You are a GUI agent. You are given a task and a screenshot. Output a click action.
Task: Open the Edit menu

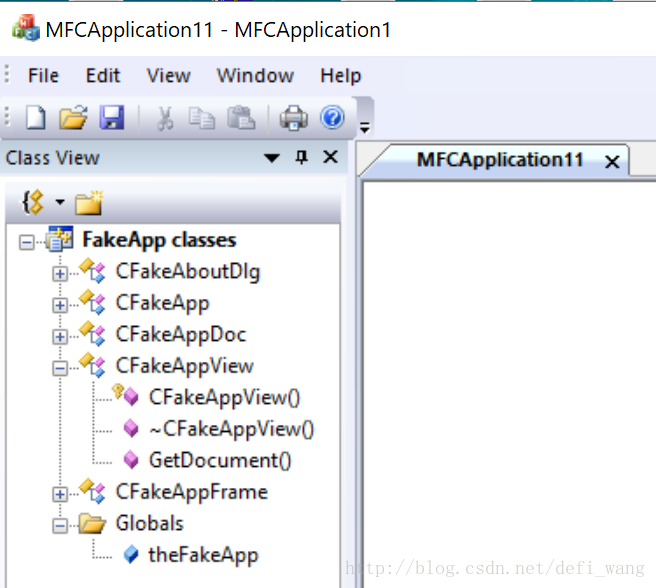click(103, 76)
